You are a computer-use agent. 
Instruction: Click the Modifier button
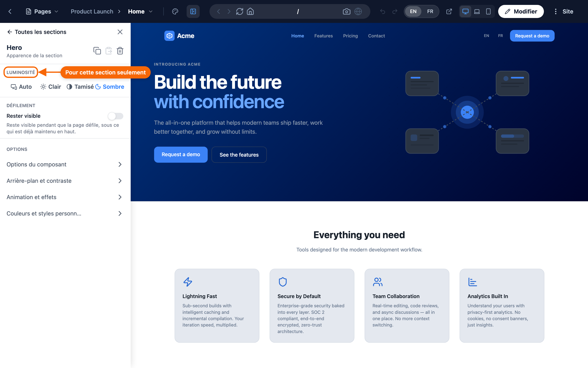click(x=521, y=11)
